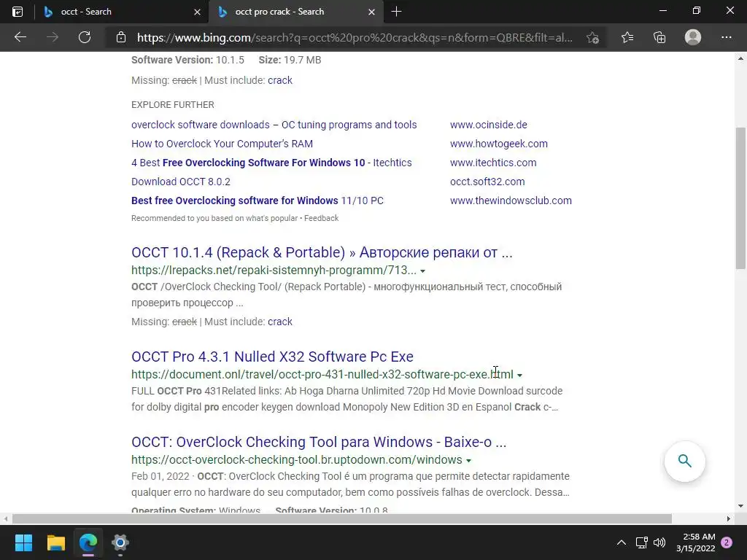
Task: Expand options for uptodown.com result URL
Action: (x=469, y=461)
